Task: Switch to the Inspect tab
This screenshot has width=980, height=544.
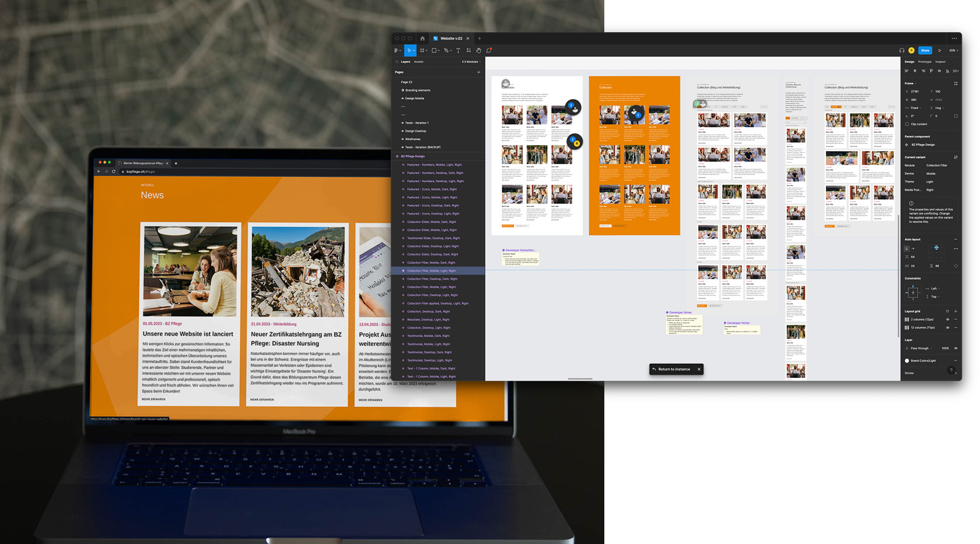Action: [940, 62]
